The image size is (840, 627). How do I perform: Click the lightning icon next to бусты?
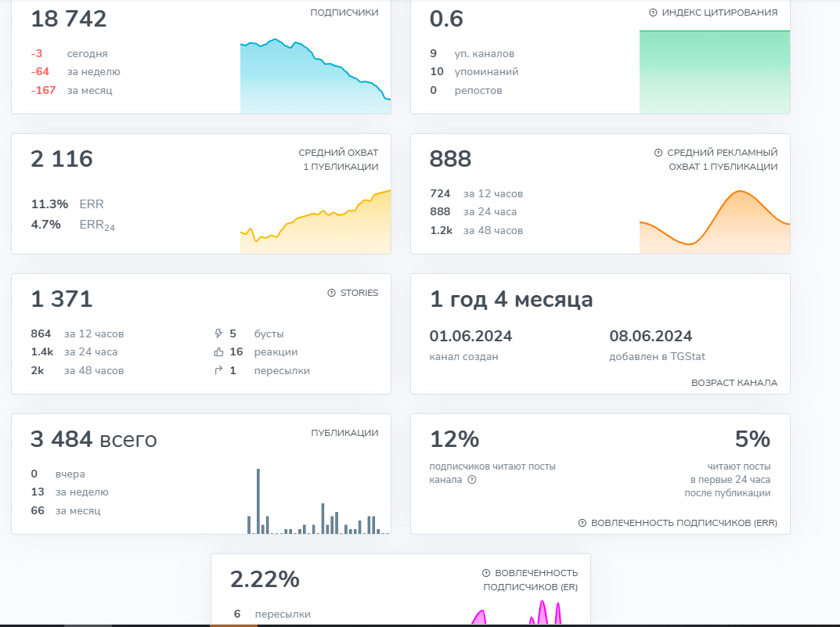(x=218, y=333)
